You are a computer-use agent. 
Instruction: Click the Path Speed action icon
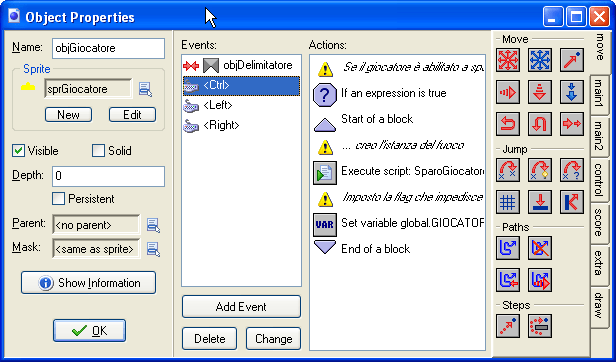point(540,280)
